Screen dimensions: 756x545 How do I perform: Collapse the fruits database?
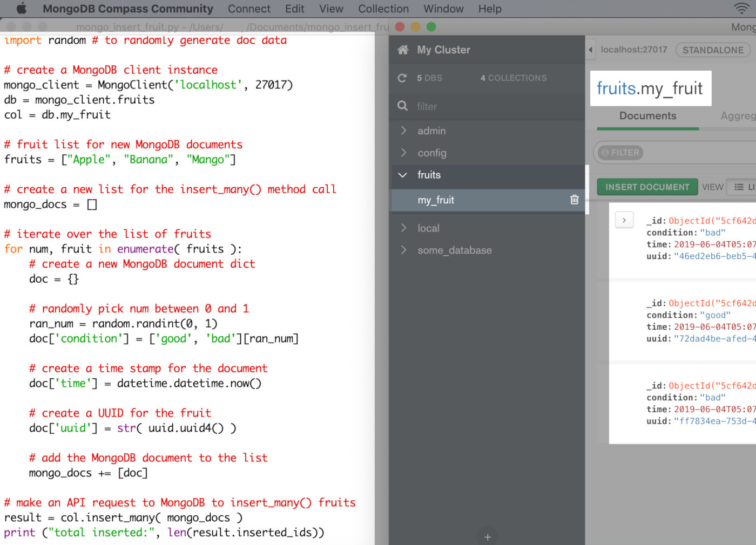click(x=402, y=175)
